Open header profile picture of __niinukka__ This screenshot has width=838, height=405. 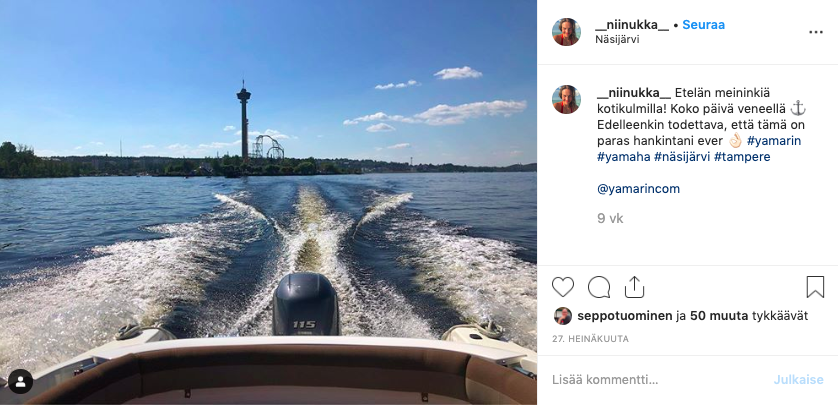pos(566,32)
